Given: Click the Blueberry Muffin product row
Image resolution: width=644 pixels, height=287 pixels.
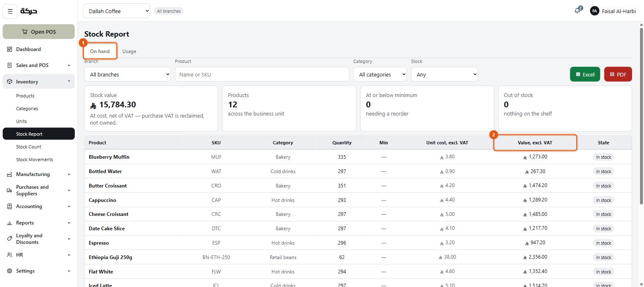Looking at the screenshot, I should 358,157.
